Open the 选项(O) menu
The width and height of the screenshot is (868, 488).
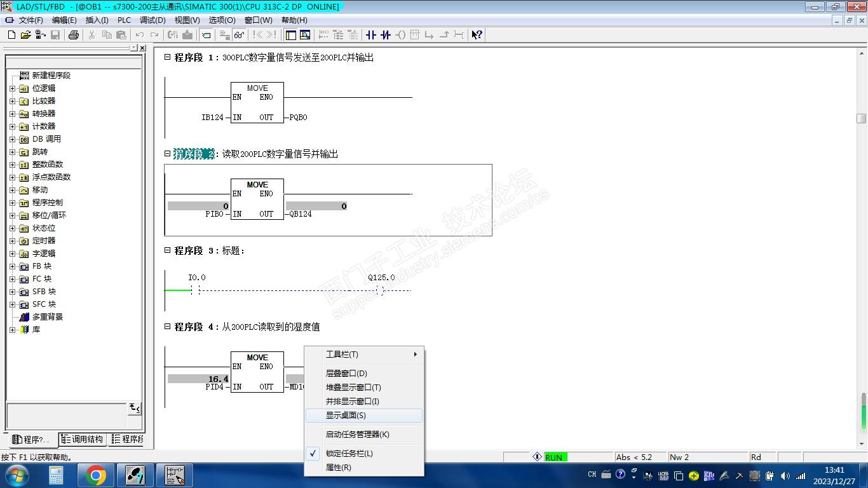click(222, 20)
